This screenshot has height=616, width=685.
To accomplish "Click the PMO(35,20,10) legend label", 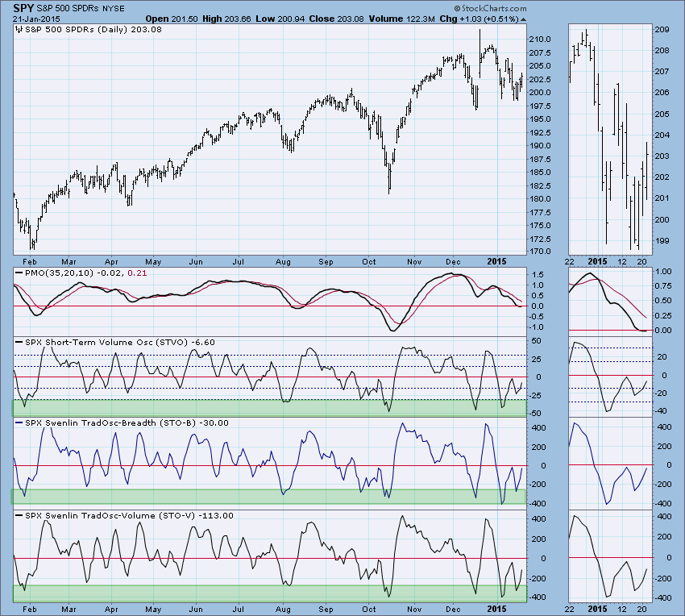I will 59,273.
